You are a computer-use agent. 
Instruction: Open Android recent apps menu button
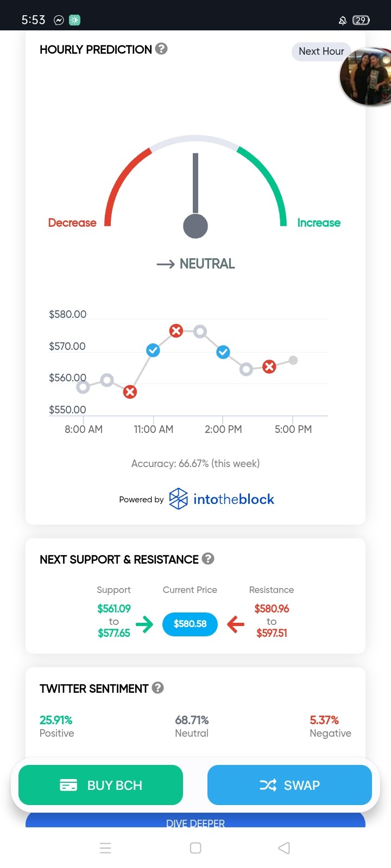pyautogui.click(x=105, y=848)
